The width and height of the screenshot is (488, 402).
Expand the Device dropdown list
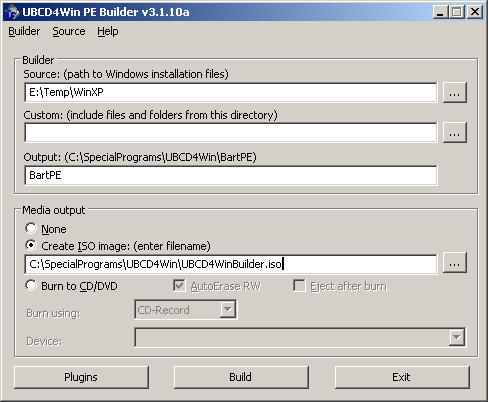click(x=457, y=338)
